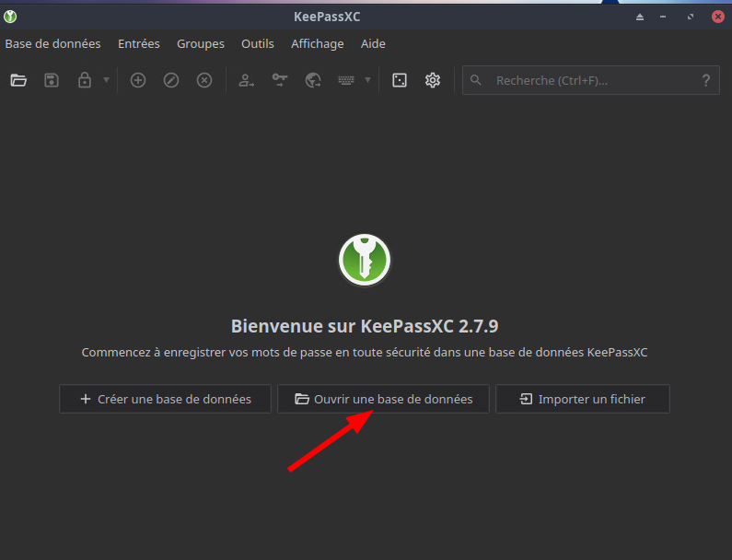Image resolution: width=732 pixels, height=560 pixels.
Task: Click the copy URL globe icon
Action: pyautogui.click(x=313, y=80)
